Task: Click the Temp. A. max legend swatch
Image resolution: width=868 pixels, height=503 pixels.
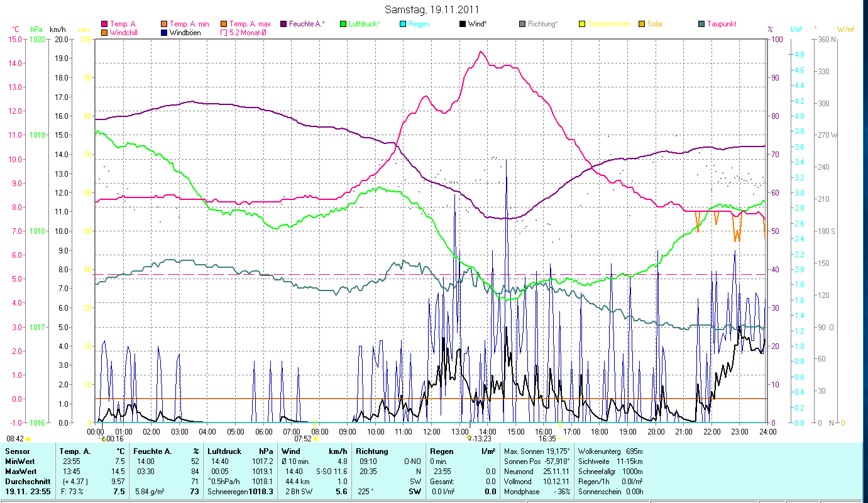Action: tap(224, 24)
